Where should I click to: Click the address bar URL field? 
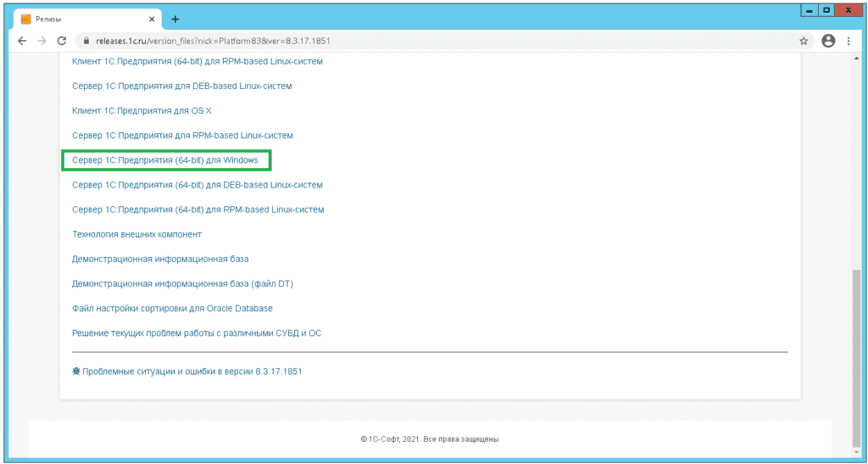[x=424, y=41]
